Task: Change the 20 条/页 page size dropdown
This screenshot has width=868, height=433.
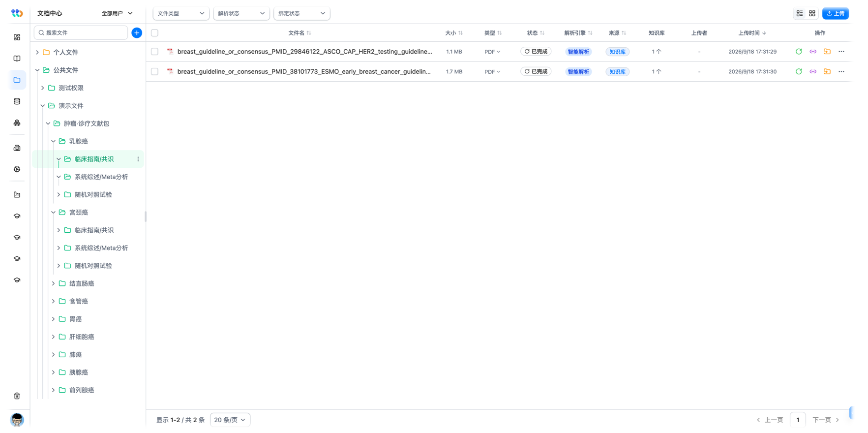Action: [230, 420]
